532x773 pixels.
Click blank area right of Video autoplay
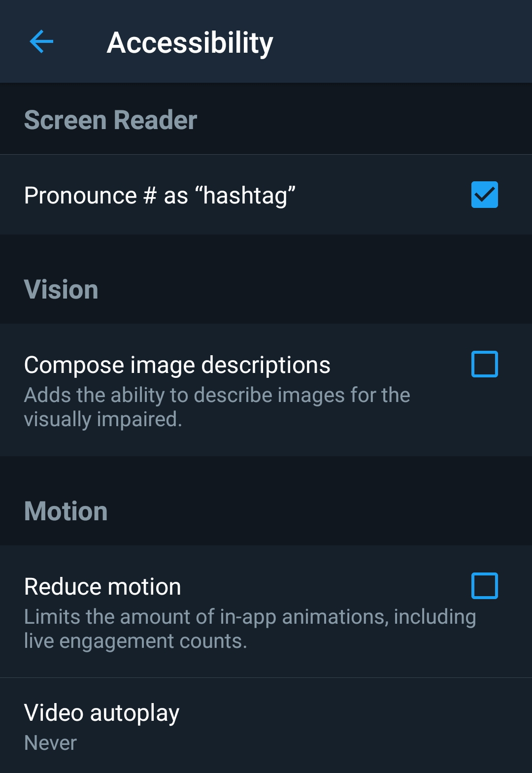click(x=355, y=724)
